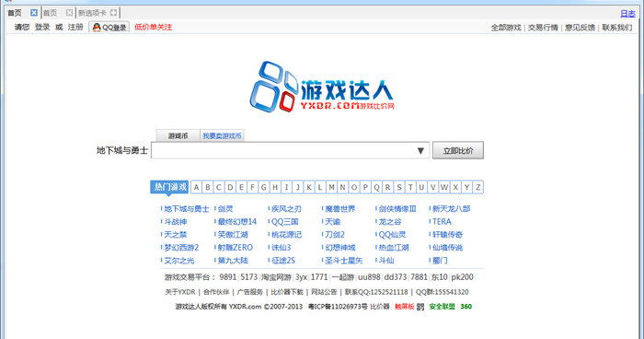Choose game 剑灵

tap(225, 209)
